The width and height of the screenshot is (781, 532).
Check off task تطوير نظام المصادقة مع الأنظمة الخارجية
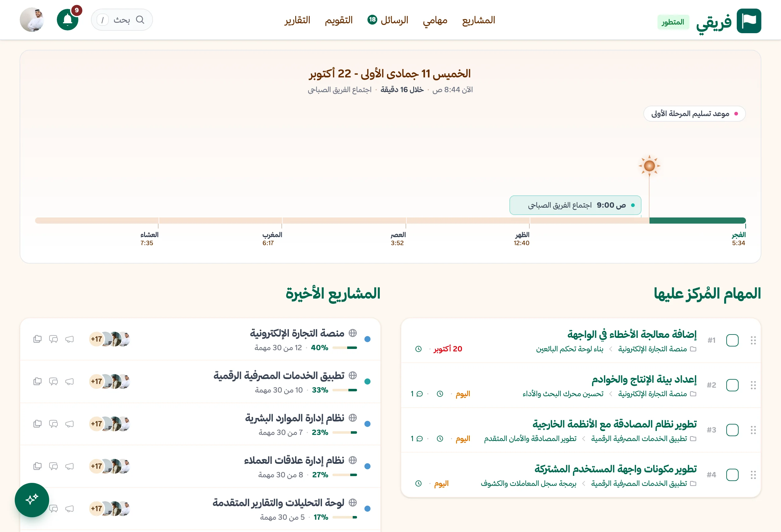732,430
